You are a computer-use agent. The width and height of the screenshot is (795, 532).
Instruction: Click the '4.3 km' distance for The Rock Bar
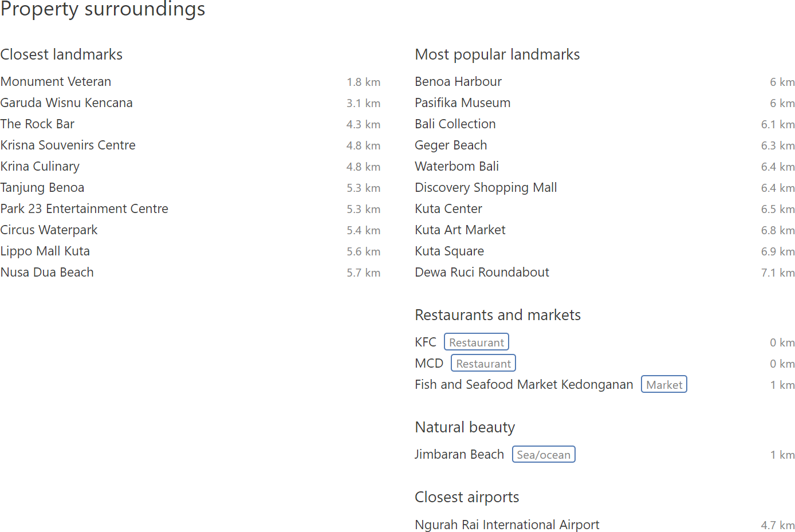[363, 125]
